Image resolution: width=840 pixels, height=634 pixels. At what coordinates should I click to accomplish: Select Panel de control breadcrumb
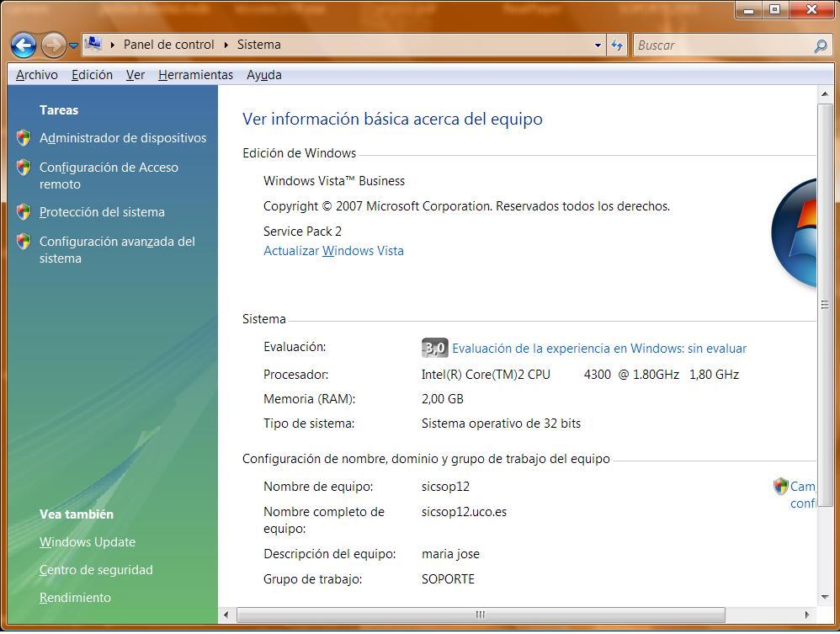click(x=168, y=45)
